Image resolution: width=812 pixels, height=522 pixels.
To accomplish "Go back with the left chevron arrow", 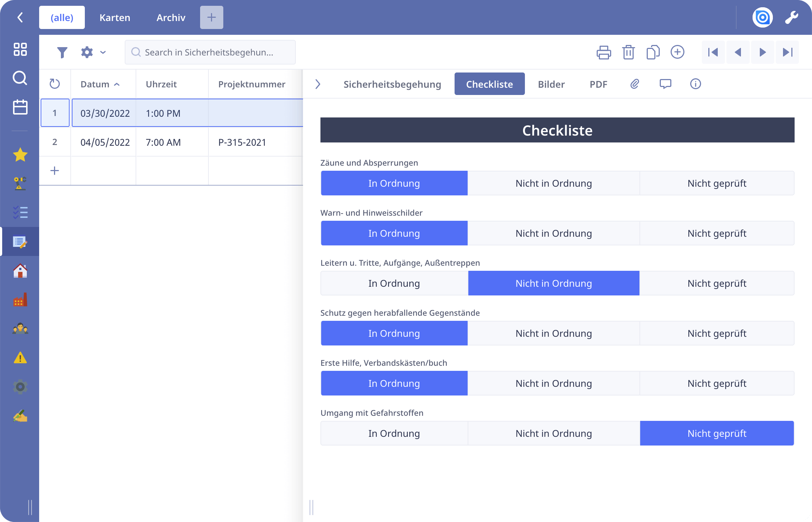I will click(x=20, y=17).
